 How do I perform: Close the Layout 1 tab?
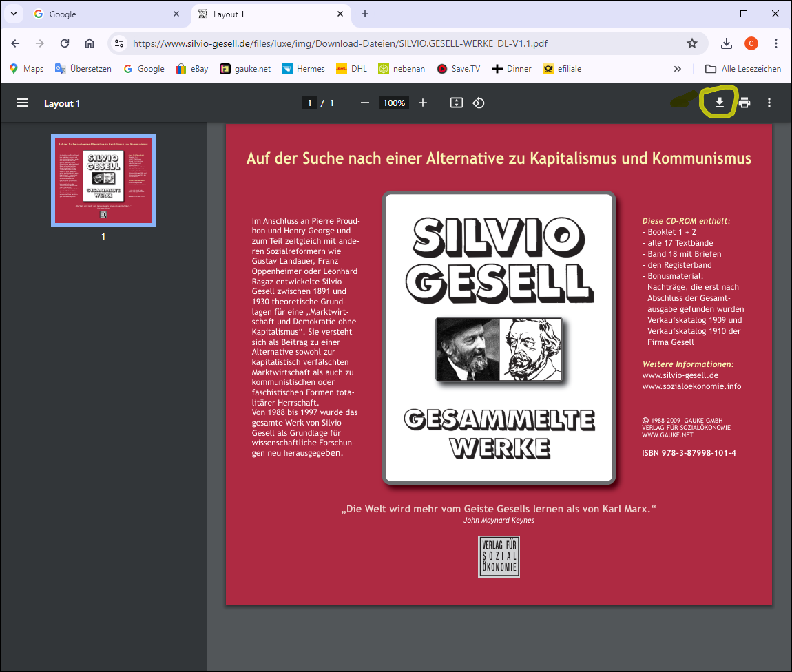coord(340,14)
